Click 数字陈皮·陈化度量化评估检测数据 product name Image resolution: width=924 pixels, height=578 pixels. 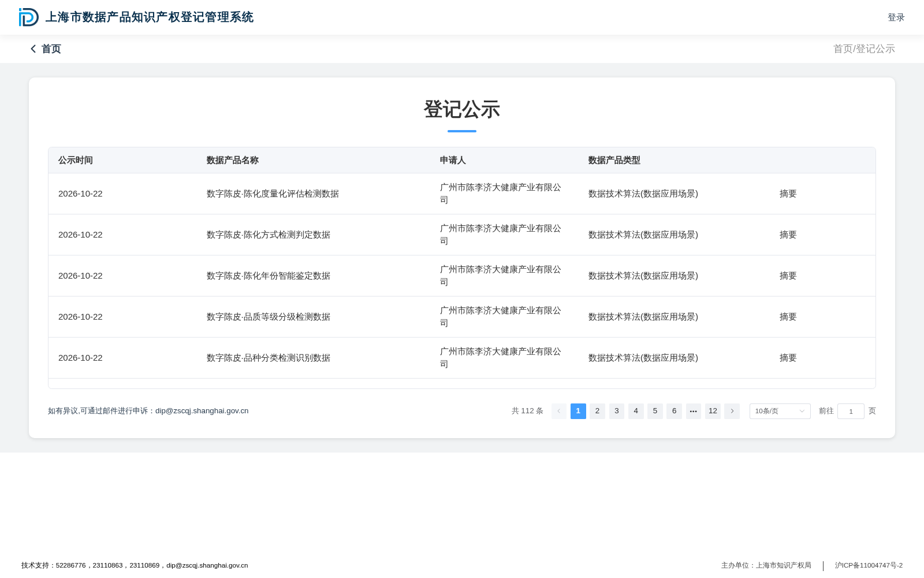coord(273,194)
